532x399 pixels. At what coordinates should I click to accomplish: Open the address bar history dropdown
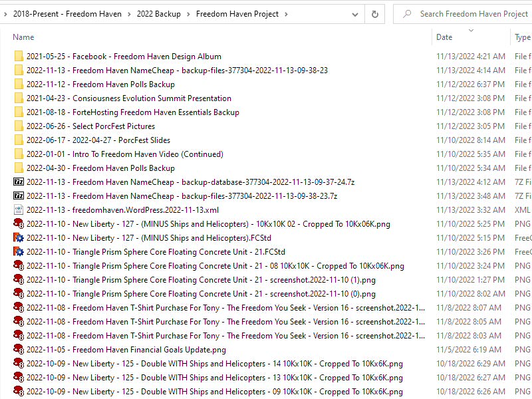pyautogui.click(x=355, y=14)
